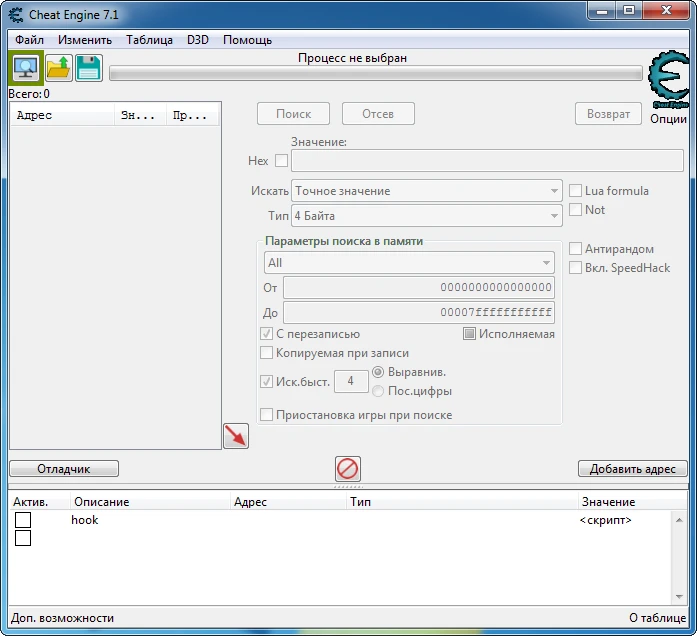Toggle the Исполняемая checkbox
Screen dimensions: 697x636
point(469,334)
